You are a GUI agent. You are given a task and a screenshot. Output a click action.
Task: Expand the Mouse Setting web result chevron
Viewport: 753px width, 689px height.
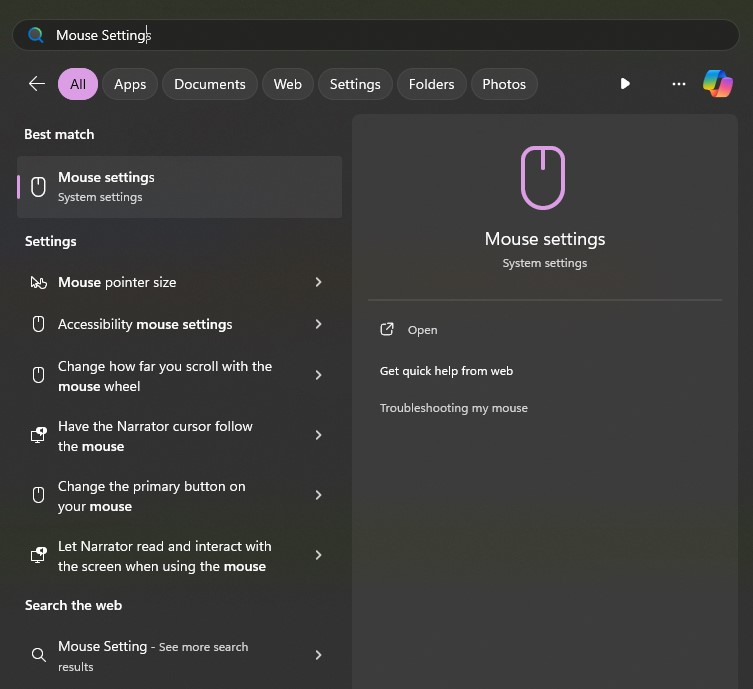pyautogui.click(x=318, y=655)
